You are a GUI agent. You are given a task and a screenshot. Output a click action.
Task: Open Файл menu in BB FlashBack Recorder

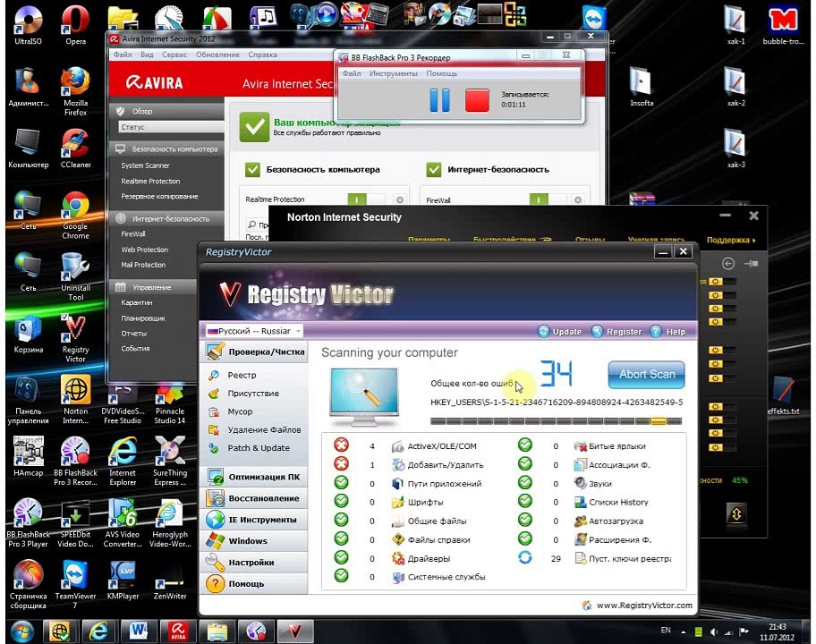coord(352,74)
